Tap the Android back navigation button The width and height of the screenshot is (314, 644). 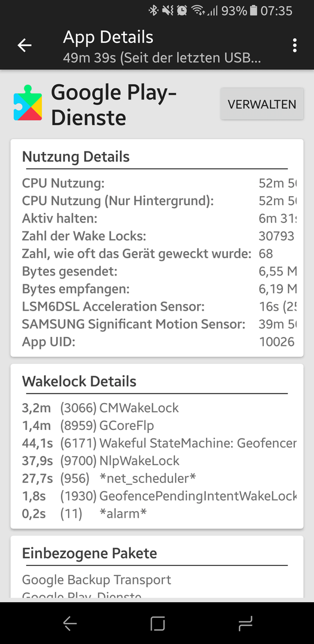pos(70,624)
